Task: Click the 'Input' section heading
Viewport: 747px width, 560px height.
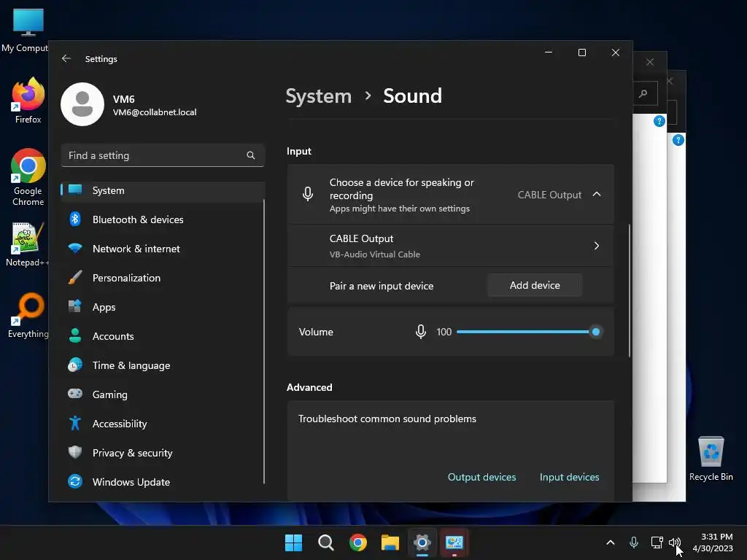Action: tap(298, 151)
